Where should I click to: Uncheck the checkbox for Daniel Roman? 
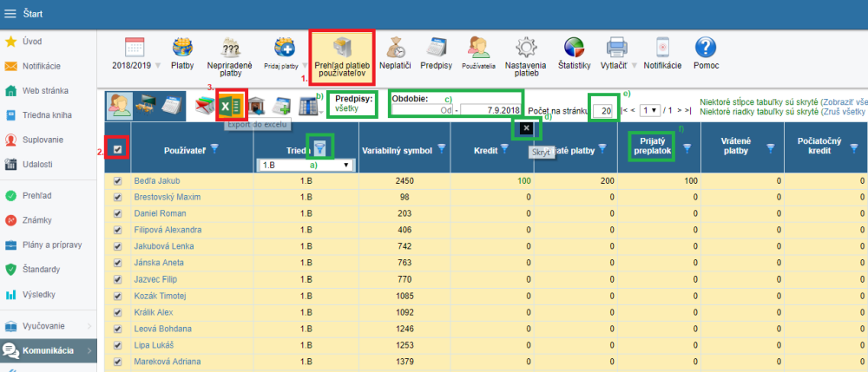click(x=117, y=213)
